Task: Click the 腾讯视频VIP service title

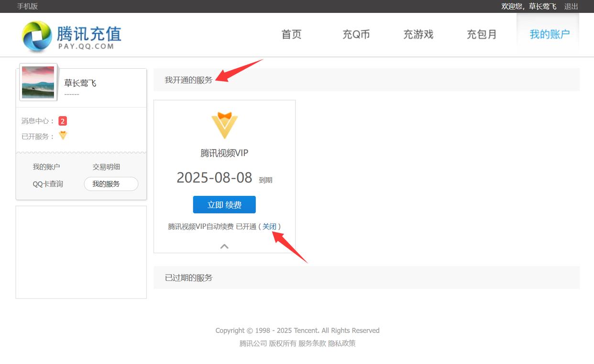Action: point(224,153)
